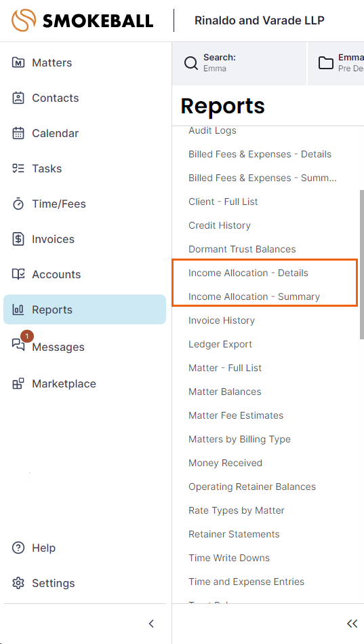Open the Ledger Export report
The height and width of the screenshot is (644, 364).
click(x=220, y=344)
